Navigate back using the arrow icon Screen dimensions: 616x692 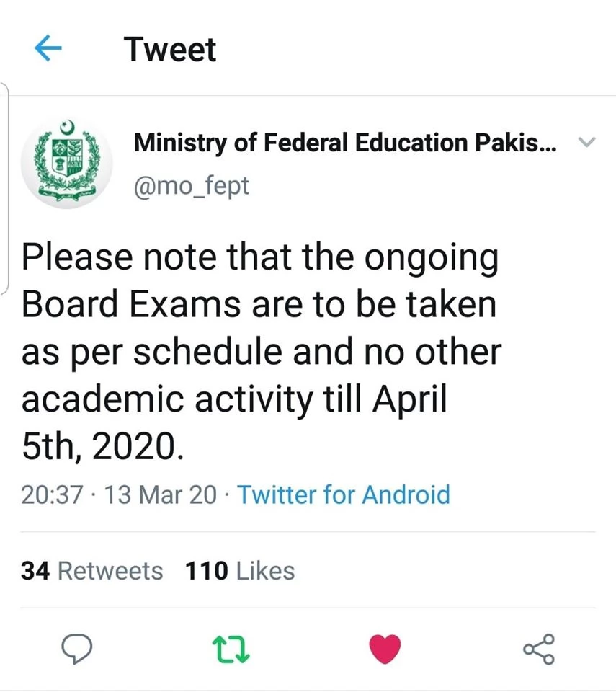[x=48, y=48]
